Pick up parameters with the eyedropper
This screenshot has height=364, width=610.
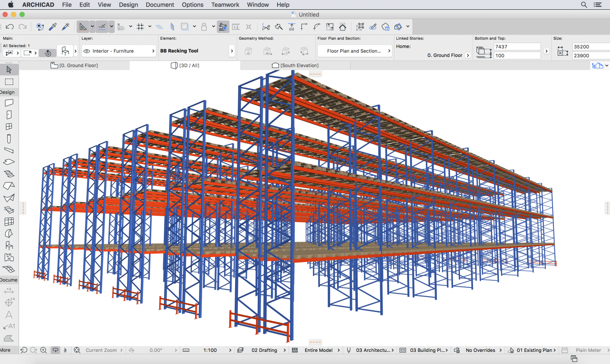click(x=53, y=27)
